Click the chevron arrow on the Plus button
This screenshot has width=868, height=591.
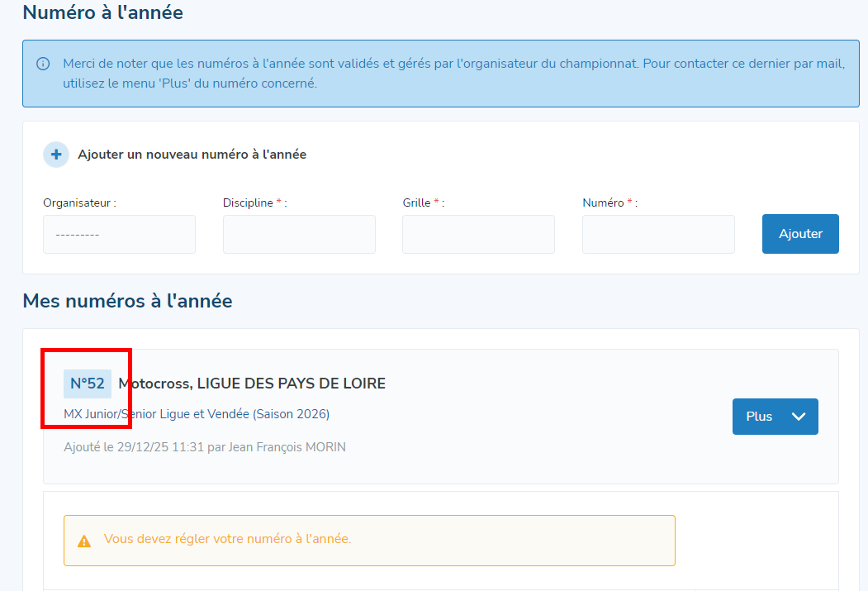pos(799,417)
